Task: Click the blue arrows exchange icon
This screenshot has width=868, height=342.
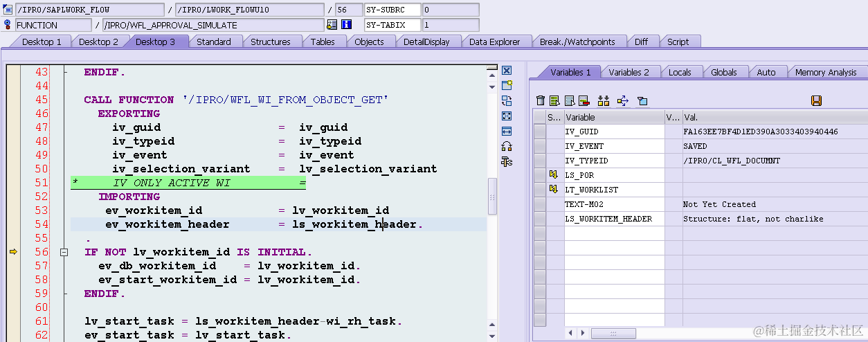Action: pyautogui.click(x=622, y=101)
